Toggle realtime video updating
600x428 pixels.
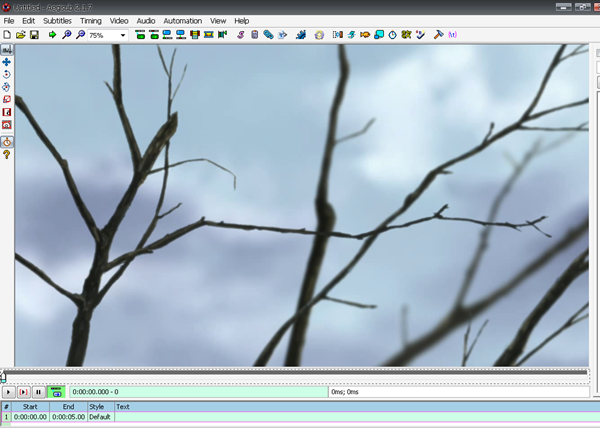click(7, 142)
